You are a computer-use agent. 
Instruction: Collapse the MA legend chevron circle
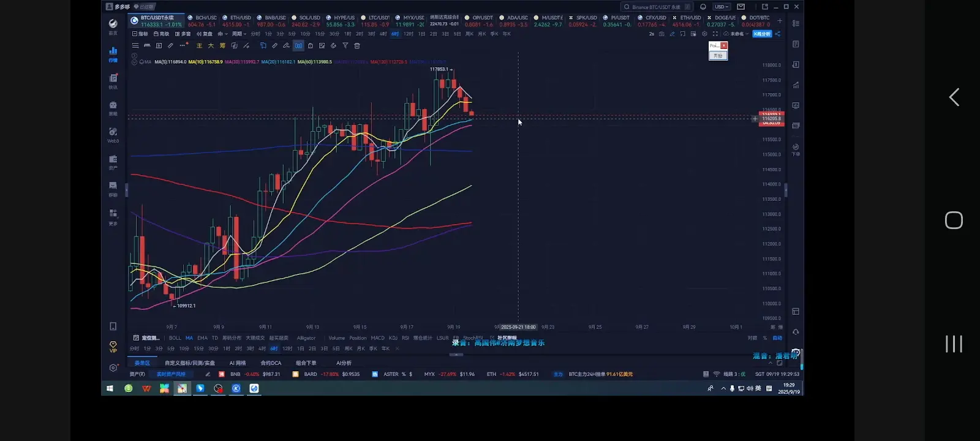pyautogui.click(x=134, y=62)
